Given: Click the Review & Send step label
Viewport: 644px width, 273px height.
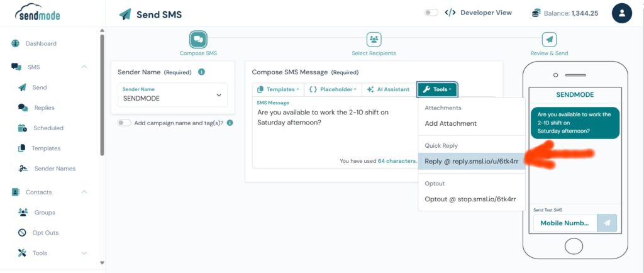Looking at the screenshot, I should 549,53.
